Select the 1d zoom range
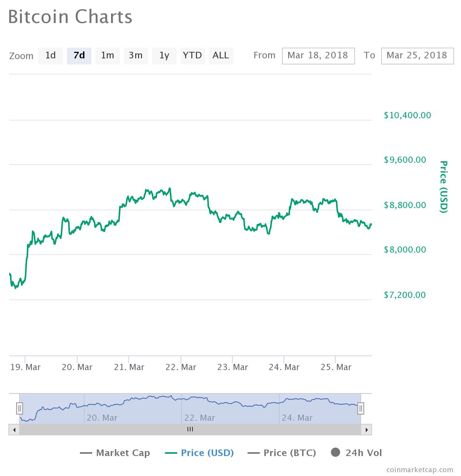This screenshot has width=461, height=476. [x=51, y=56]
